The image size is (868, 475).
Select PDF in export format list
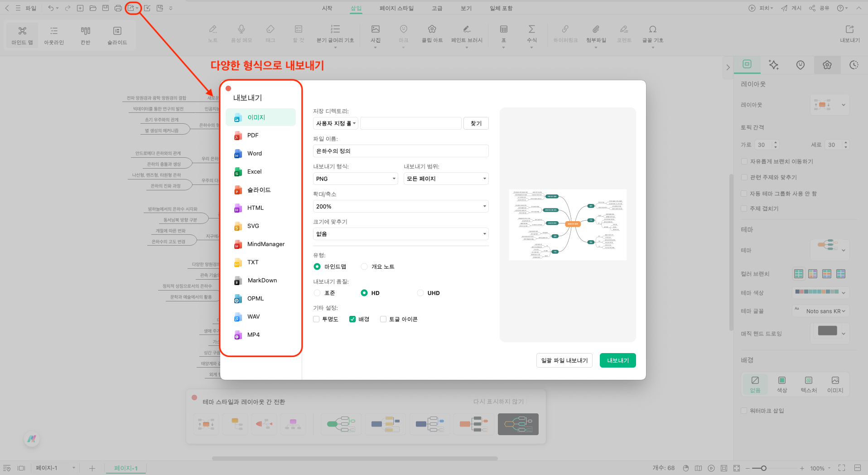(x=253, y=135)
